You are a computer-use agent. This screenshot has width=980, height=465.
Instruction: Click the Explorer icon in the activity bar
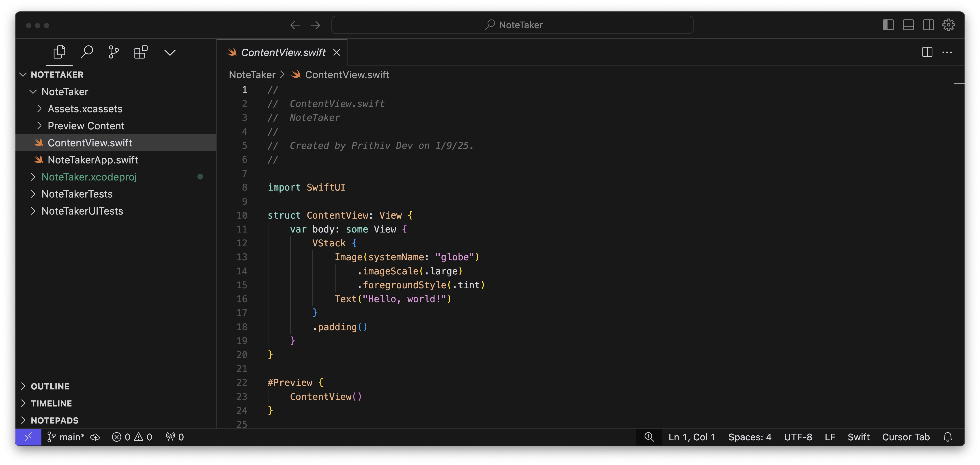(59, 52)
